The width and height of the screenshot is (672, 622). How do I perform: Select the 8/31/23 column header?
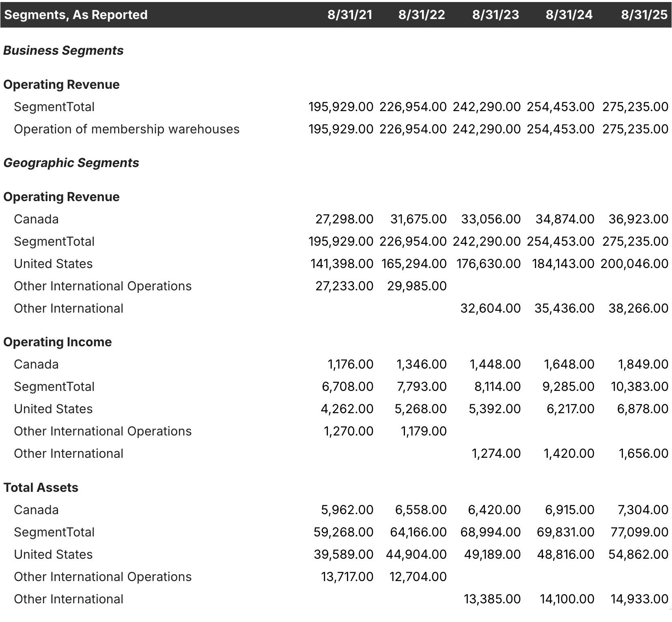click(495, 15)
